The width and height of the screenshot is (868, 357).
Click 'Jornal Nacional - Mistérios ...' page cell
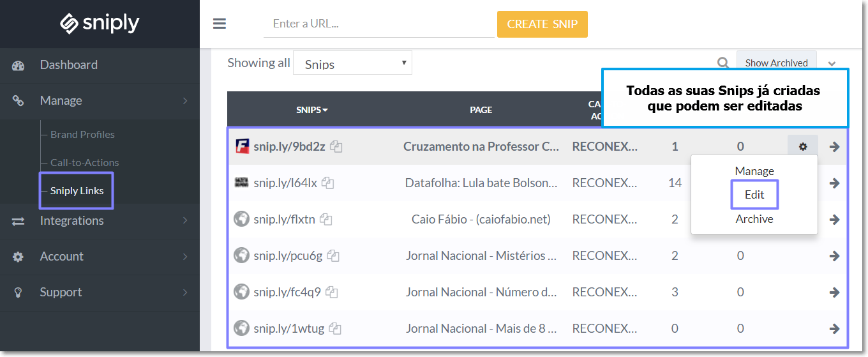tap(481, 256)
